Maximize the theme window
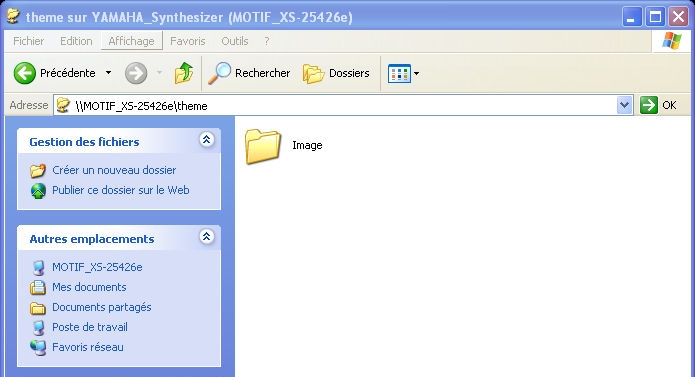 (655, 17)
